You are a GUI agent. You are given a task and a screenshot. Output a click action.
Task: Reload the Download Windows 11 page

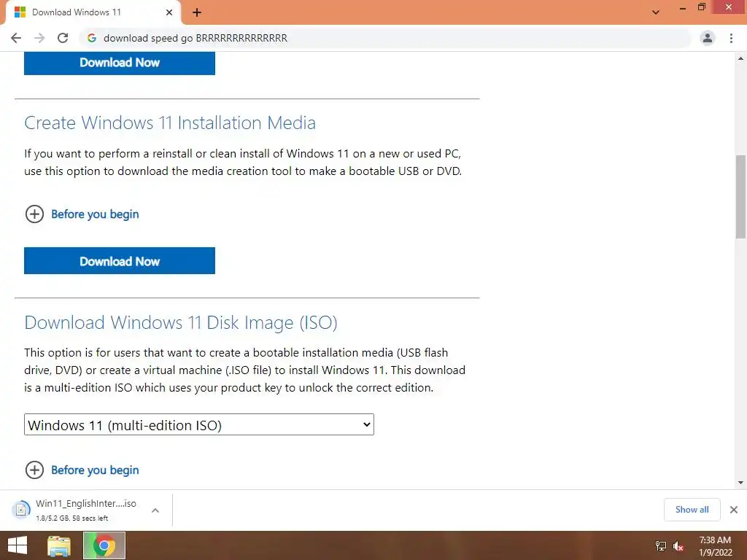click(x=63, y=38)
